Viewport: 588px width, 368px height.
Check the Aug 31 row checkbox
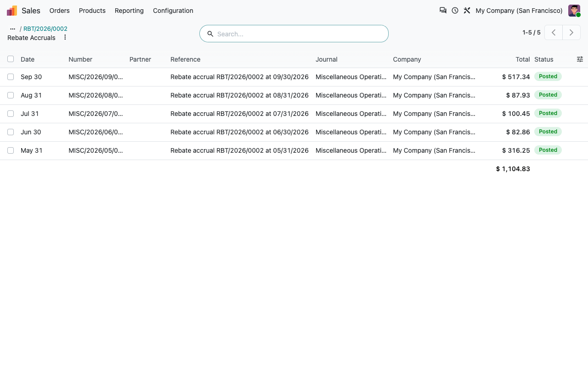11,95
